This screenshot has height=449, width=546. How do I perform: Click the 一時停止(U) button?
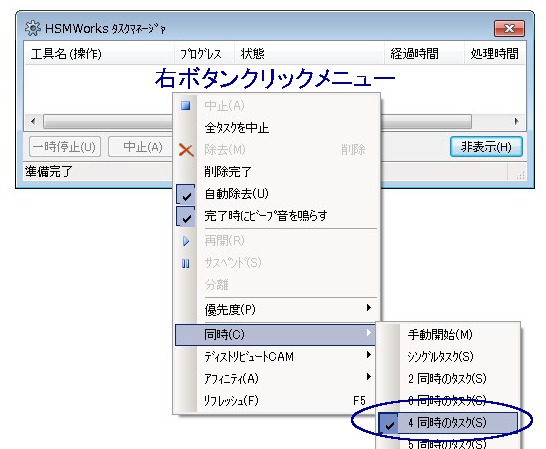(x=65, y=147)
